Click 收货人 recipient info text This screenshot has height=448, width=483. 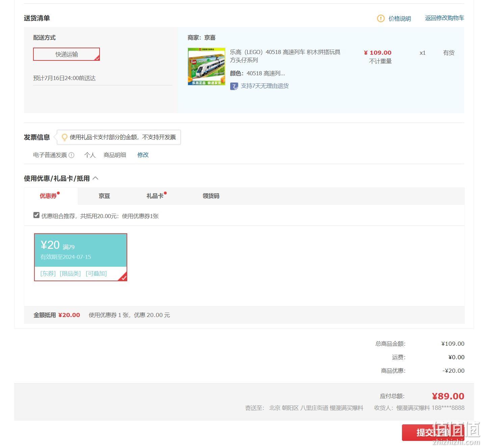[x=419, y=408]
